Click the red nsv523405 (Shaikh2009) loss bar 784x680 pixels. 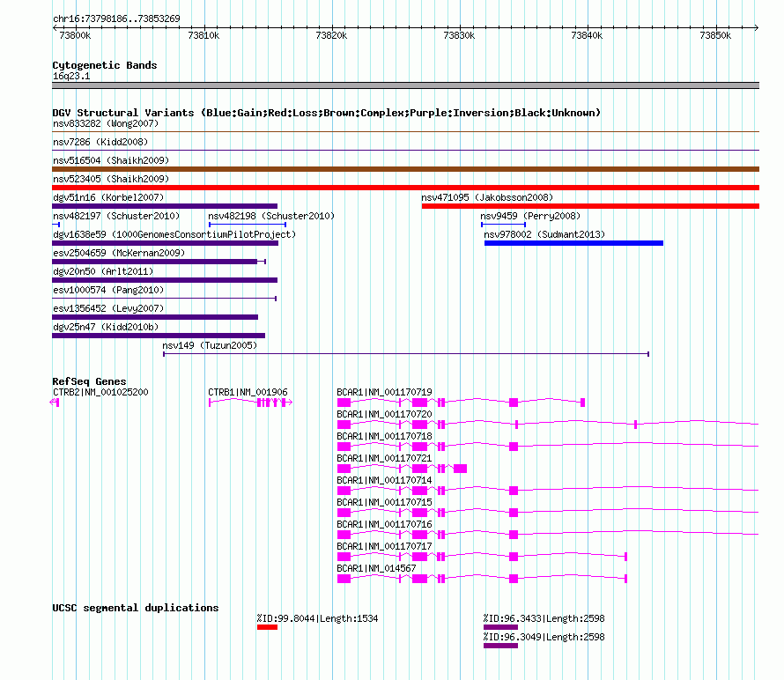pos(405,188)
